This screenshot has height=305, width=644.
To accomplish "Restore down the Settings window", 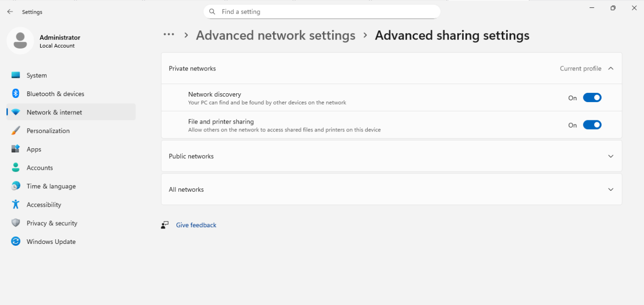I will pyautogui.click(x=613, y=8).
